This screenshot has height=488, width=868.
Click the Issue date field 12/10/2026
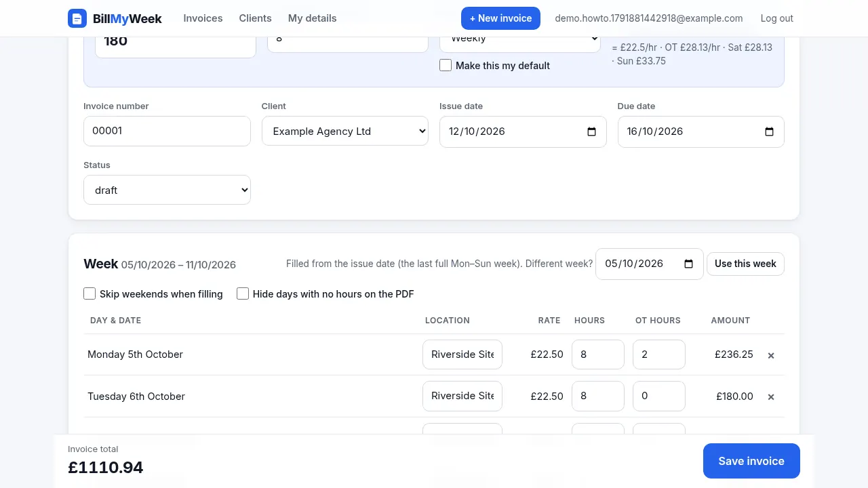click(x=523, y=131)
